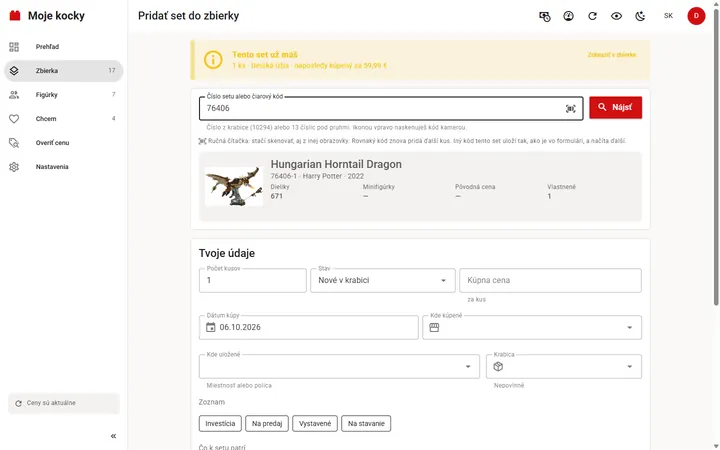Viewport: 720px width, 450px height.
Task: Click the Overiť cenu tag search icon
Action: point(14,143)
